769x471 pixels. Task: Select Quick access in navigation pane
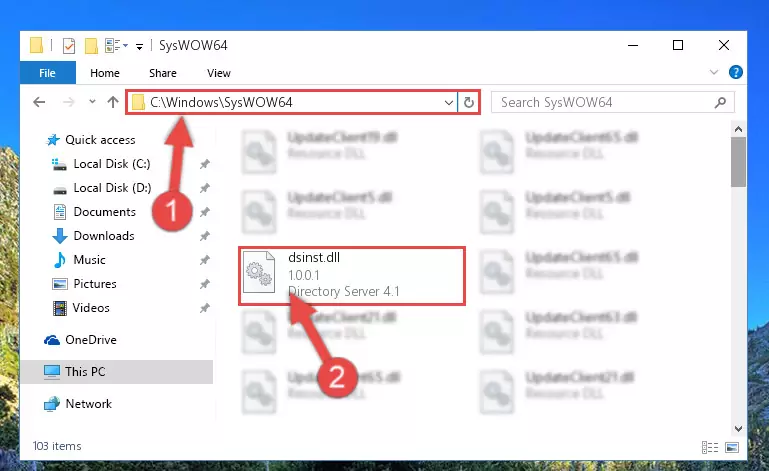(x=100, y=140)
